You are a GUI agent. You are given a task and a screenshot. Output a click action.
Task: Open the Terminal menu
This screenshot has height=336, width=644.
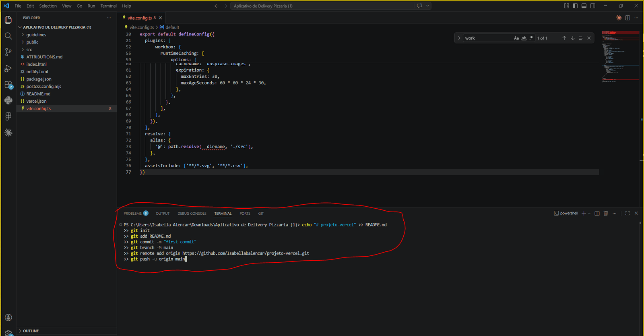point(108,6)
